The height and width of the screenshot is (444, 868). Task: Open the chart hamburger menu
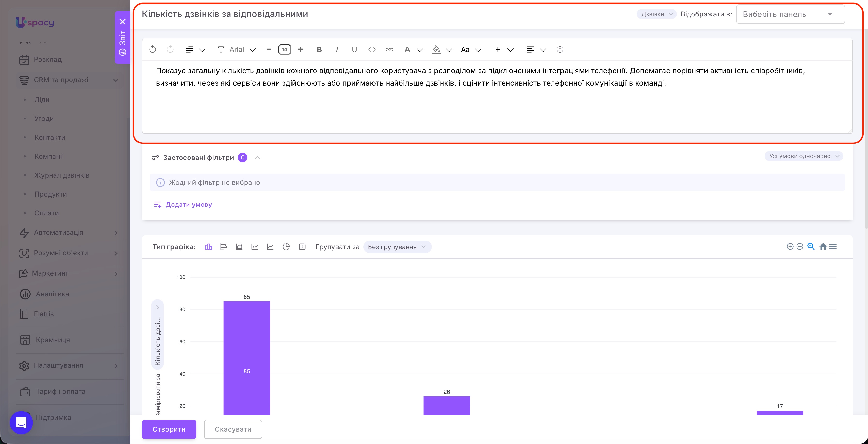coord(833,246)
